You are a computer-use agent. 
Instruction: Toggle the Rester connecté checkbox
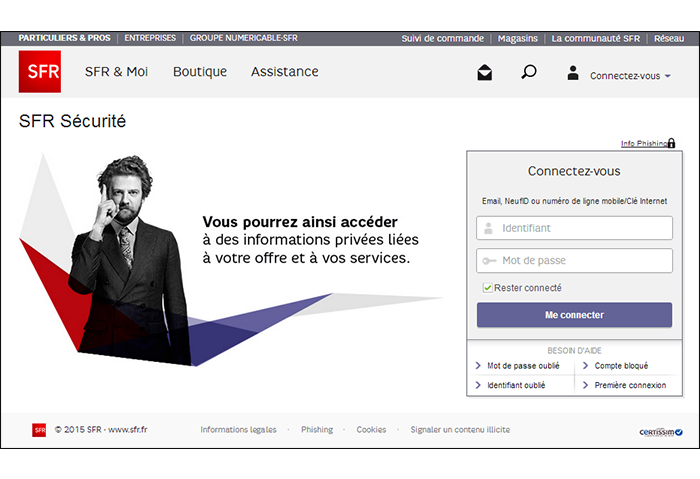click(487, 288)
